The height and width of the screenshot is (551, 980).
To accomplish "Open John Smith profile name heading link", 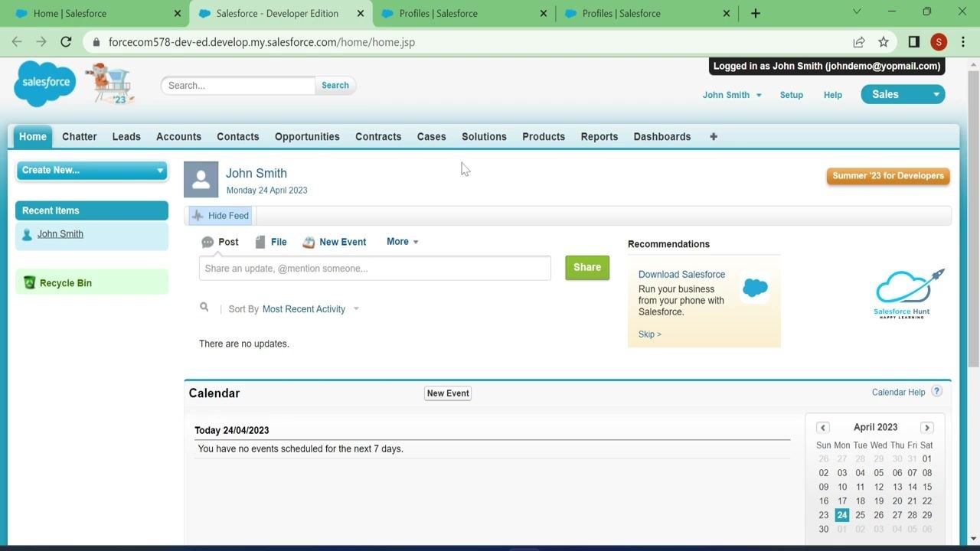I will click(x=256, y=174).
